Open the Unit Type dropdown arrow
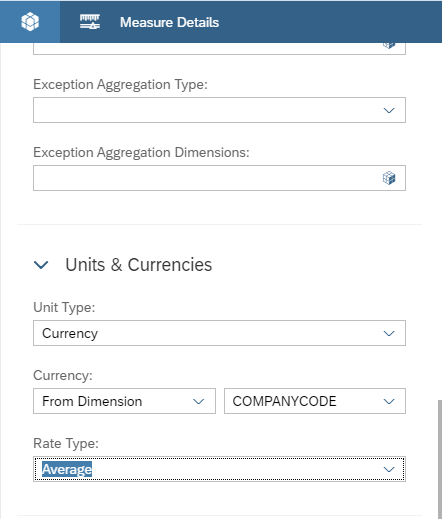This screenshot has width=442, height=519. 389,333
